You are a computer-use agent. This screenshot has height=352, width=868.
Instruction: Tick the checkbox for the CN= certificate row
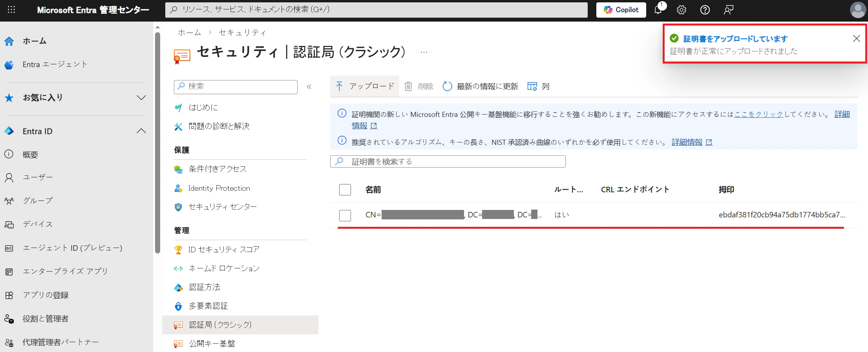coord(345,215)
